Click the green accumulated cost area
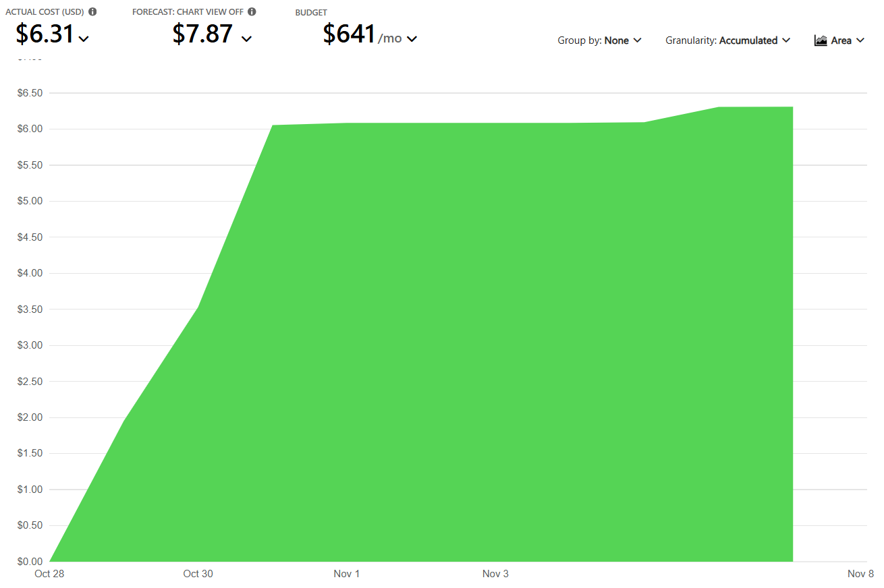The image size is (884, 588). (472, 337)
